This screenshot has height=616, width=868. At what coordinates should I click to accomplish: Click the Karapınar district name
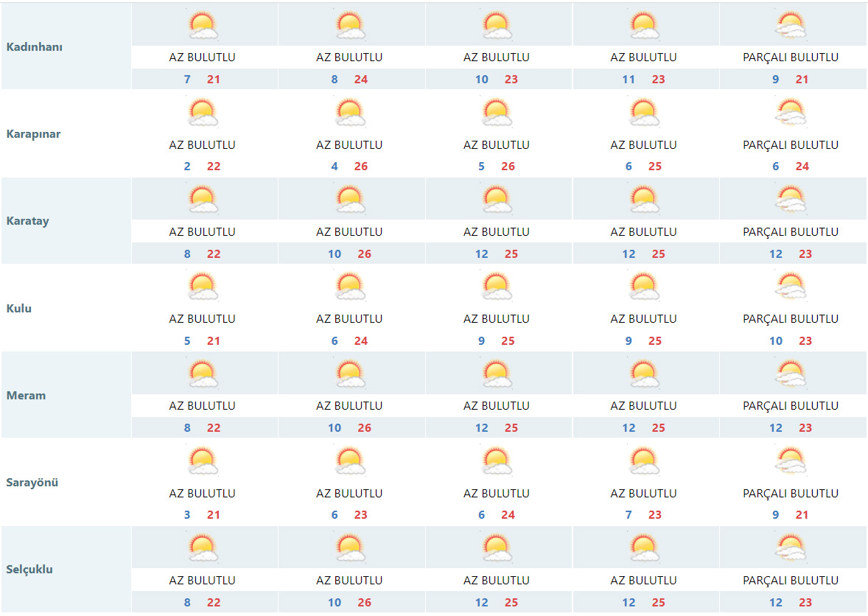(33, 134)
